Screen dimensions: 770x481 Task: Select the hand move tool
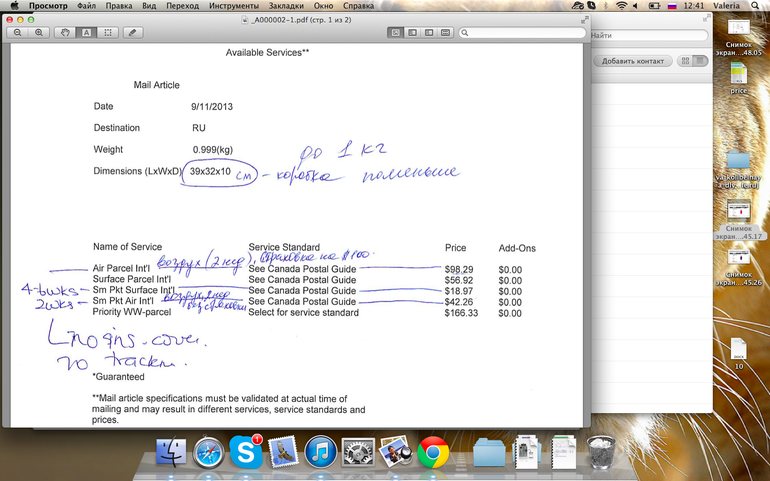click(66, 33)
